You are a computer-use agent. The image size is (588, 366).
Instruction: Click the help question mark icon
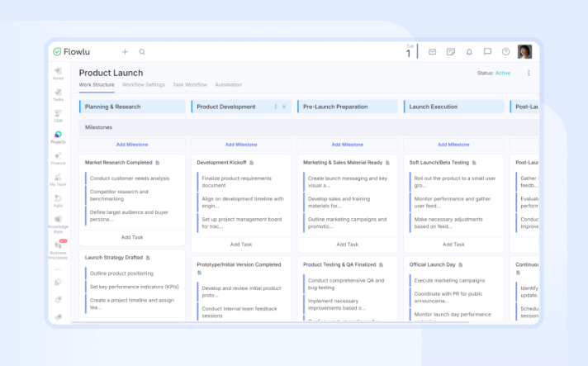pos(506,51)
